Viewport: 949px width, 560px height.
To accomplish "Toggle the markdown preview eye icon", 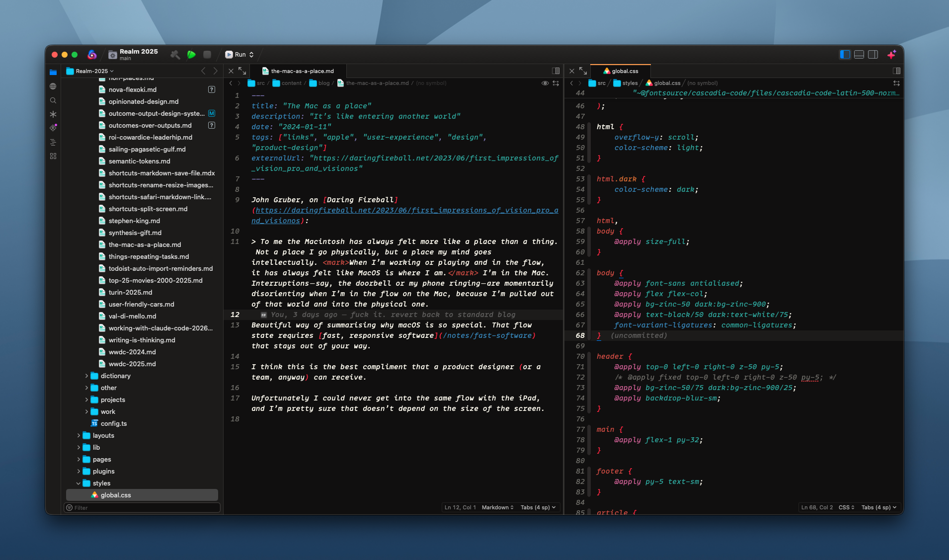I will pos(545,83).
